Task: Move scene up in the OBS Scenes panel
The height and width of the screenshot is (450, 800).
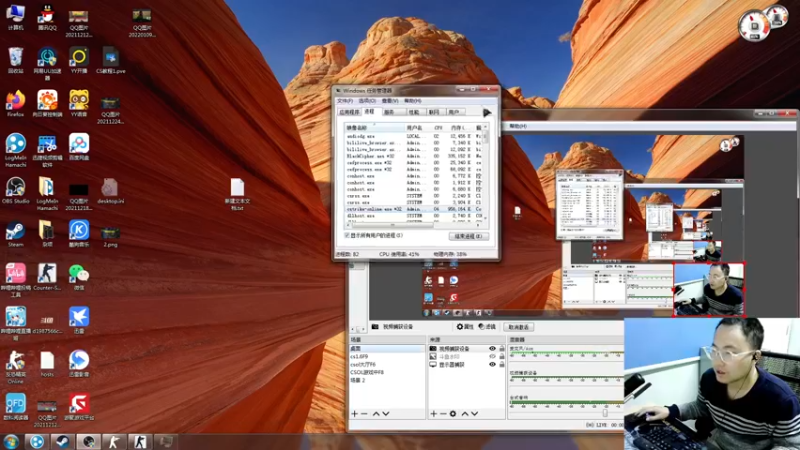Action: [376, 414]
